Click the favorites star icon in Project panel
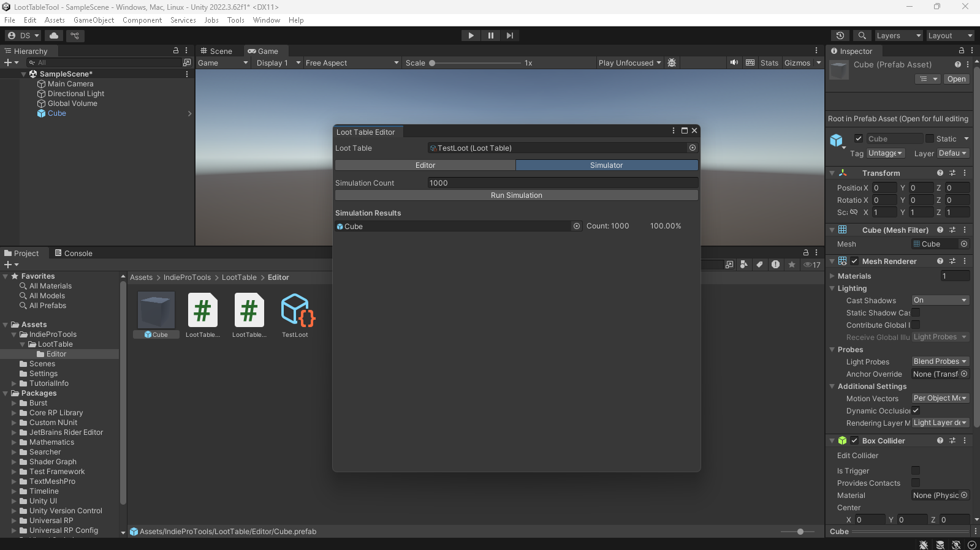The height and width of the screenshot is (550, 980). click(x=792, y=265)
